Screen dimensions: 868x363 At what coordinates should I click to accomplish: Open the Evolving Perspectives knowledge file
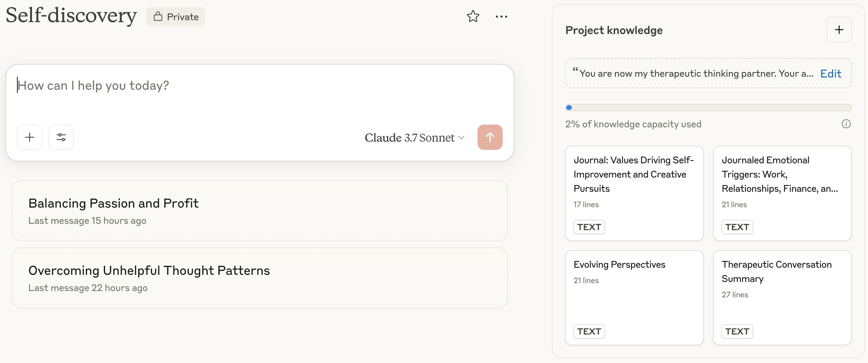634,297
